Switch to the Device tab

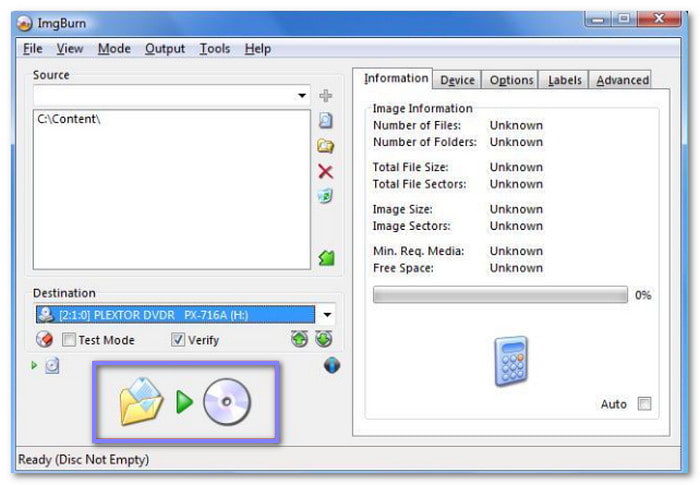(457, 80)
